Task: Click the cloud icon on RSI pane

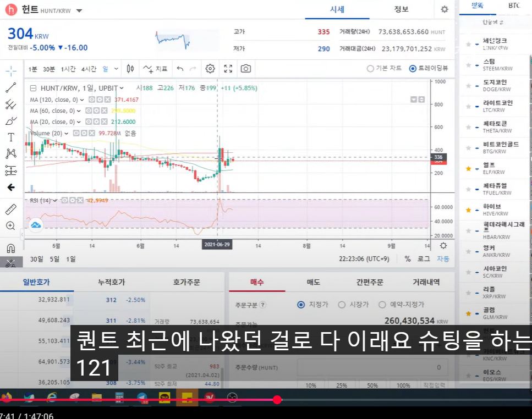Action: (36, 225)
